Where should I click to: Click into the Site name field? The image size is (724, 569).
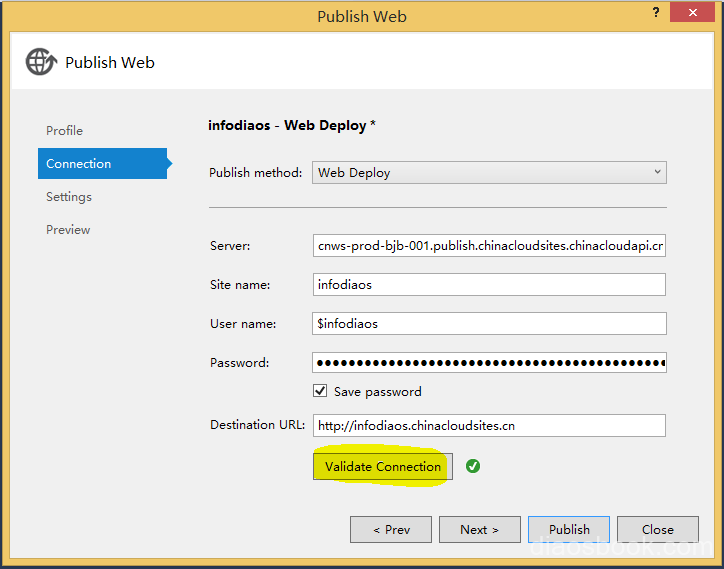tap(489, 285)
